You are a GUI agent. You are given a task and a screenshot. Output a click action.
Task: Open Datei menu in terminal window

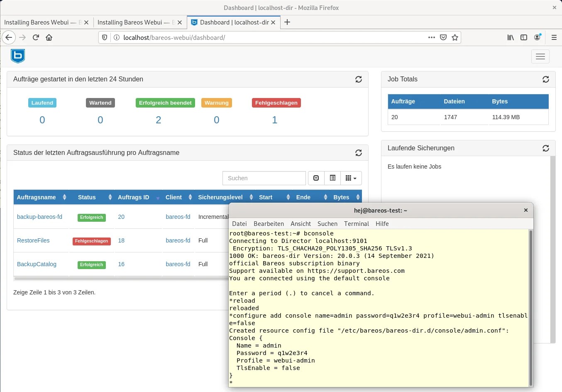[239, 224]
